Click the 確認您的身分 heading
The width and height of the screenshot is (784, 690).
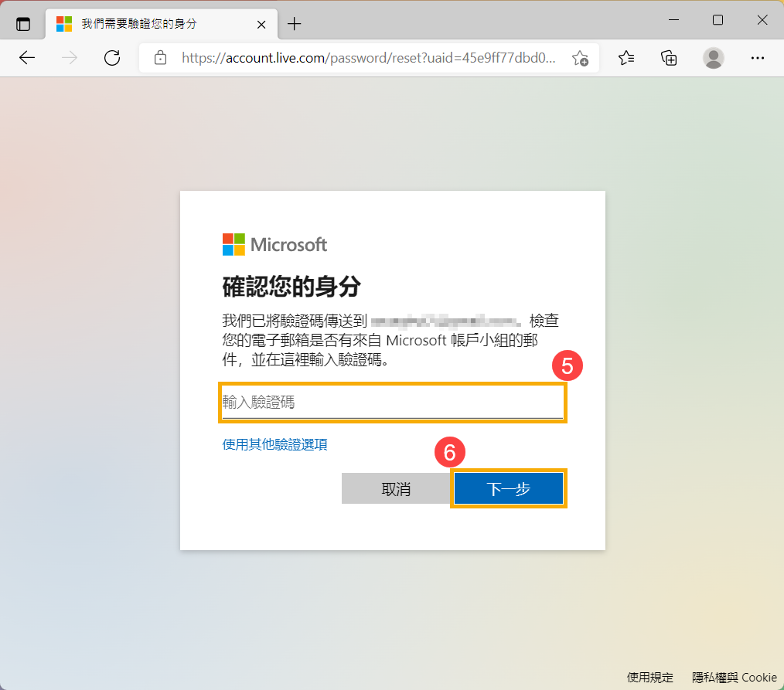291,287
